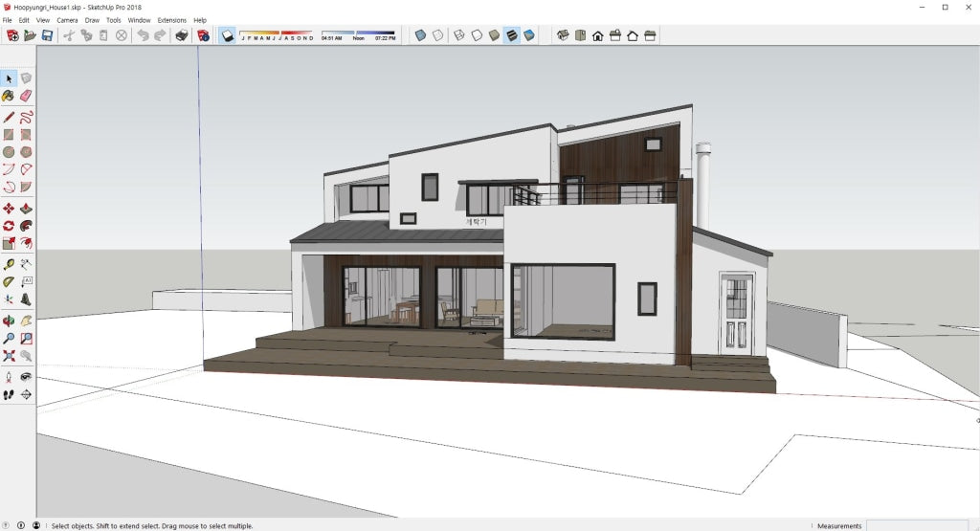The width and height of the screenshot is (980, 531).
Task: Choose the Look Around eye tool
Action: click(x=26, y=377)
